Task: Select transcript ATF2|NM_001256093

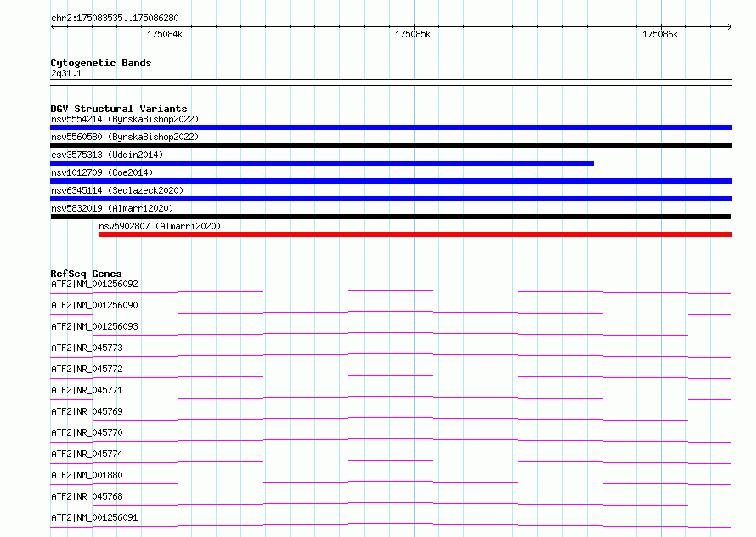Action: pyautogui.click(x=94, y=326)
